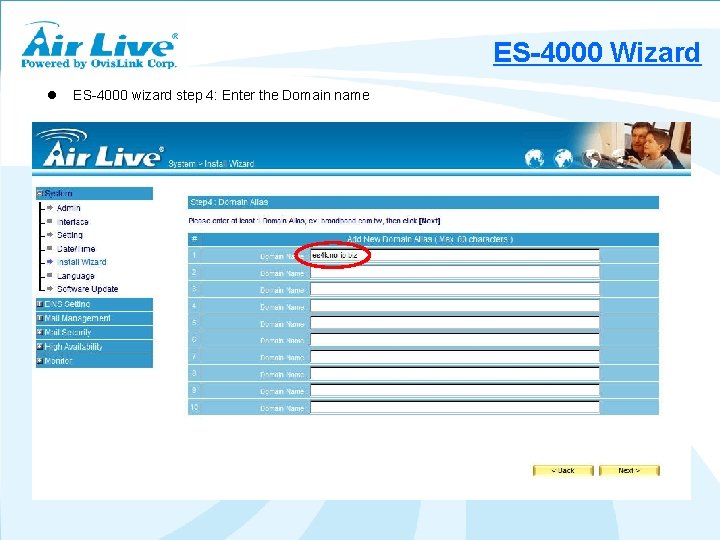Open the ES-4000 Wizard title link
Viewport: 720px width, 540px height.
[597, 52]
